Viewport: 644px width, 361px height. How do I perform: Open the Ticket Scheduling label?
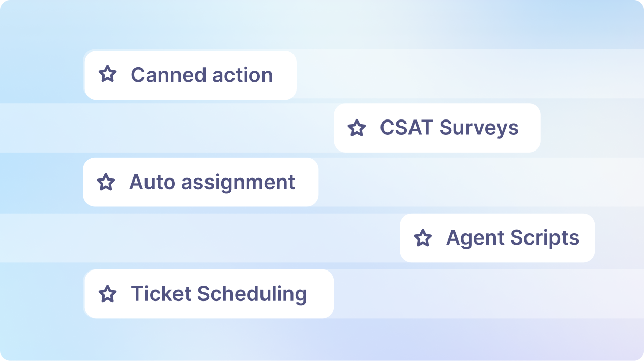tap(219, 294)
